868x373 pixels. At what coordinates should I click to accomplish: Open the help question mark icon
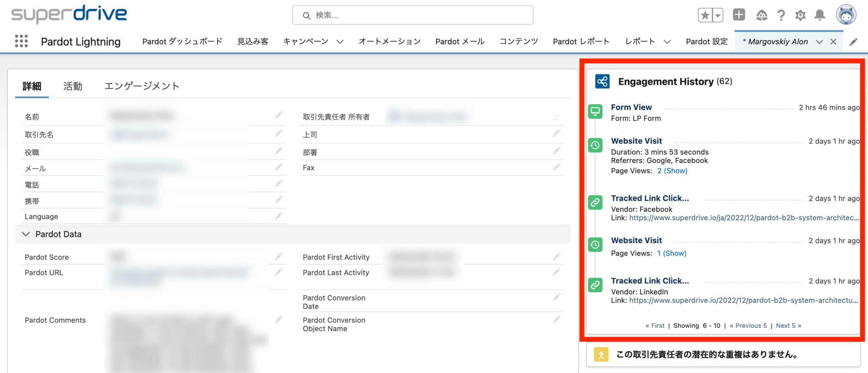click(781, 15)
